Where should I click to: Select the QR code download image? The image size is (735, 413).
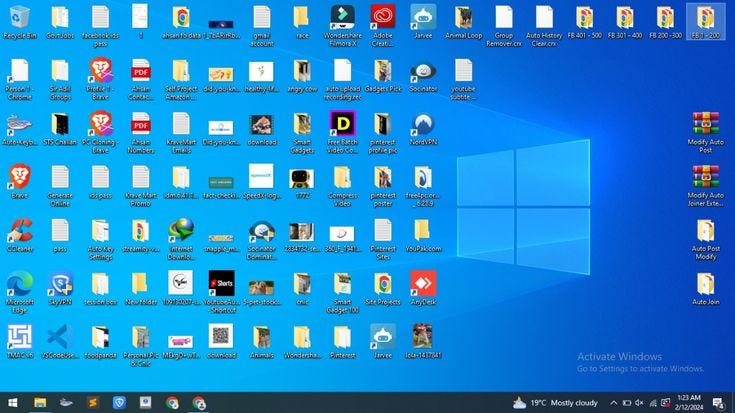(x=221, y=342)
